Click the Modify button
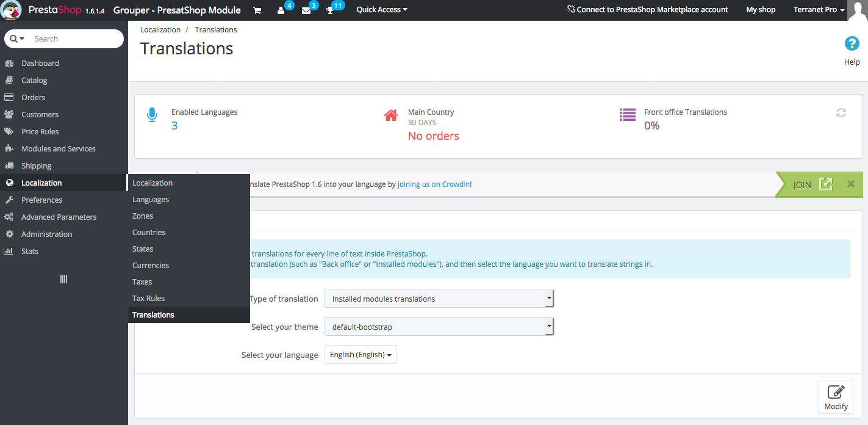 coord(836,397)
